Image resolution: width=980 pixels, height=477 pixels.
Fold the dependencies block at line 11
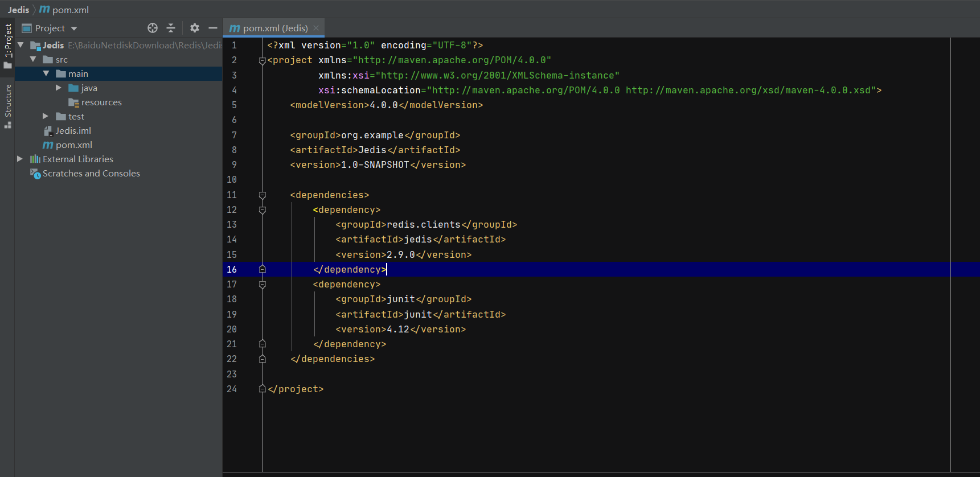pyautogui.click(x=263, y=195)
